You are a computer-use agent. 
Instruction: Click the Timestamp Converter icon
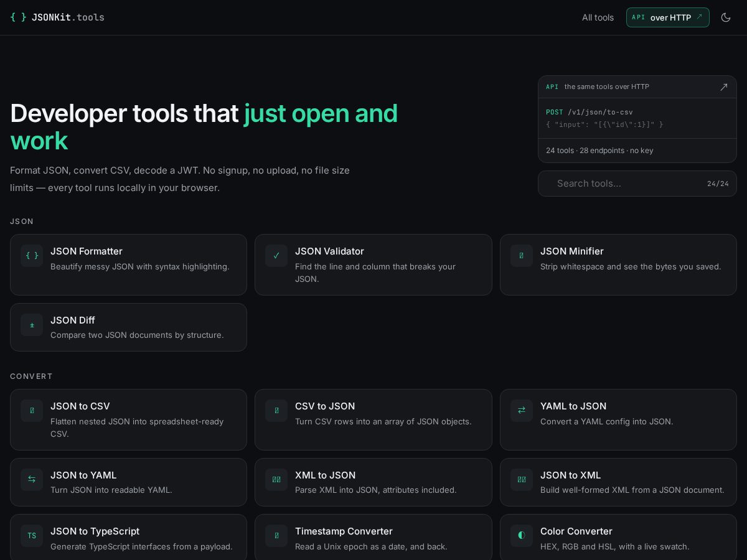tap(276, 536)
